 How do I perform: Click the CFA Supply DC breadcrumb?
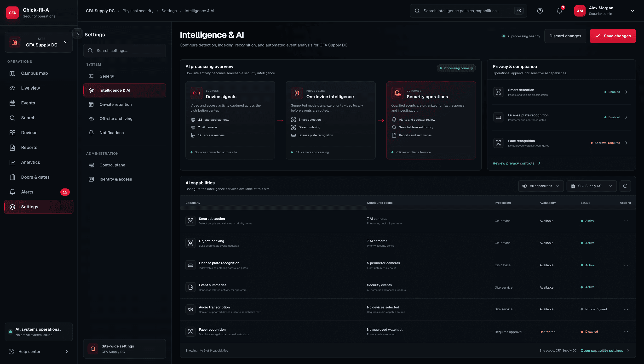(x=100, y=11)
